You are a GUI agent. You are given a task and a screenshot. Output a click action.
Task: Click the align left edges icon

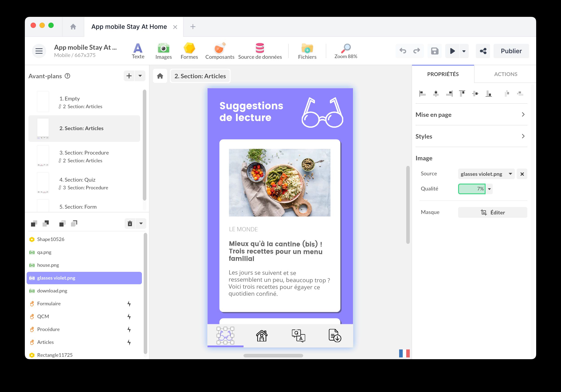tap(422, 93)
